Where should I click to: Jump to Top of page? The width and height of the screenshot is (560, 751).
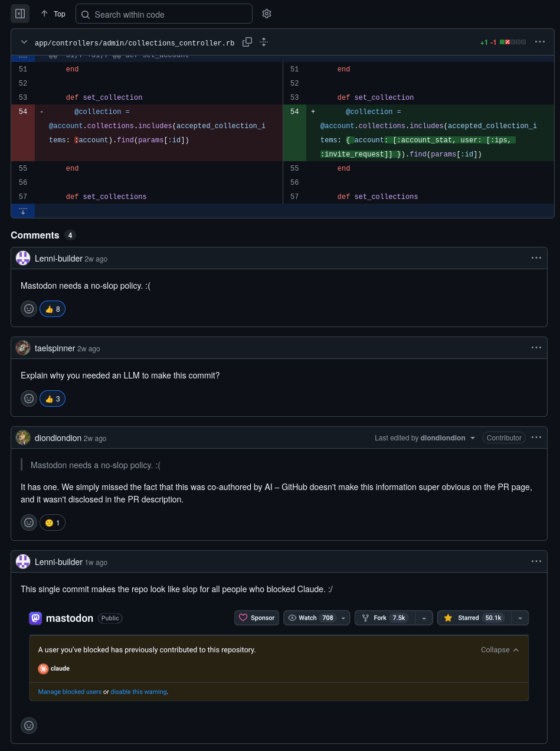53,14
